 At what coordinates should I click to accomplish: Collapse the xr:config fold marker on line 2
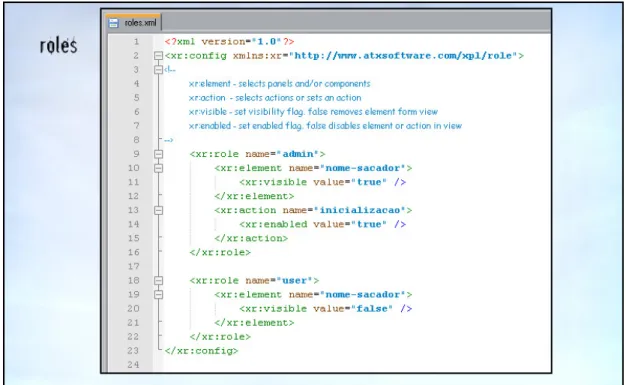click(158, 56)
